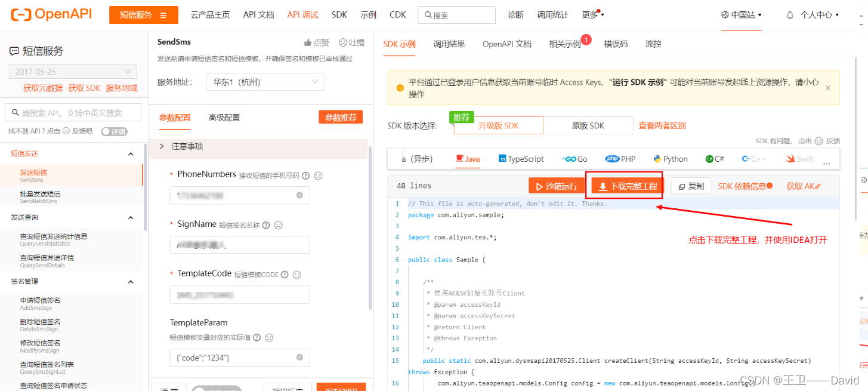Select 查询短信发送详情 QuerySendDetails

(x=72, y=261)
